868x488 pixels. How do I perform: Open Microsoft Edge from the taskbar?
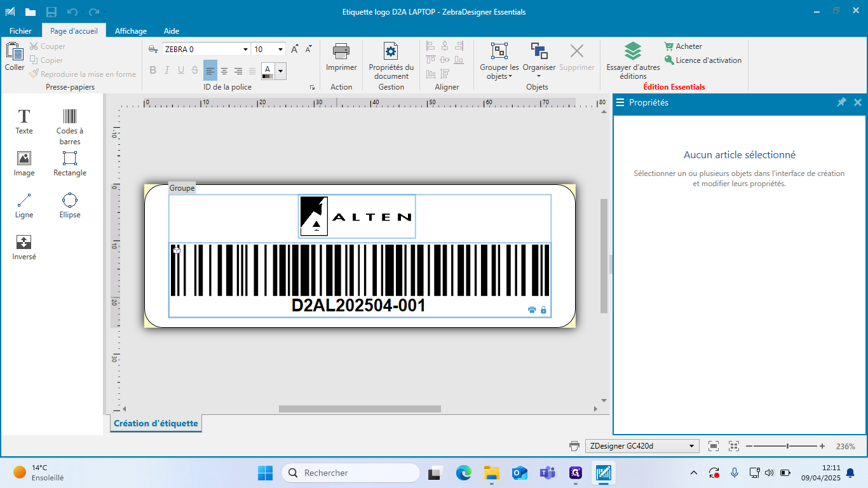pos(463,473)
